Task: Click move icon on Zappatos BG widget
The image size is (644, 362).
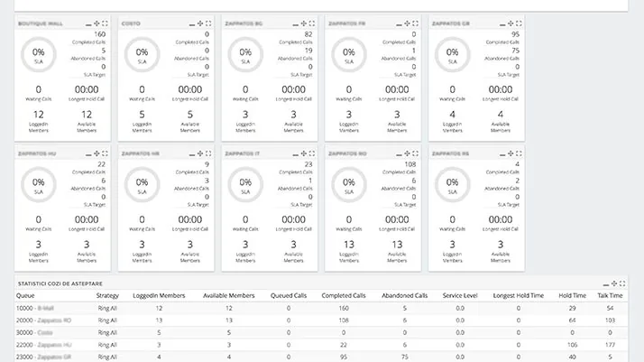Action: 304,23
